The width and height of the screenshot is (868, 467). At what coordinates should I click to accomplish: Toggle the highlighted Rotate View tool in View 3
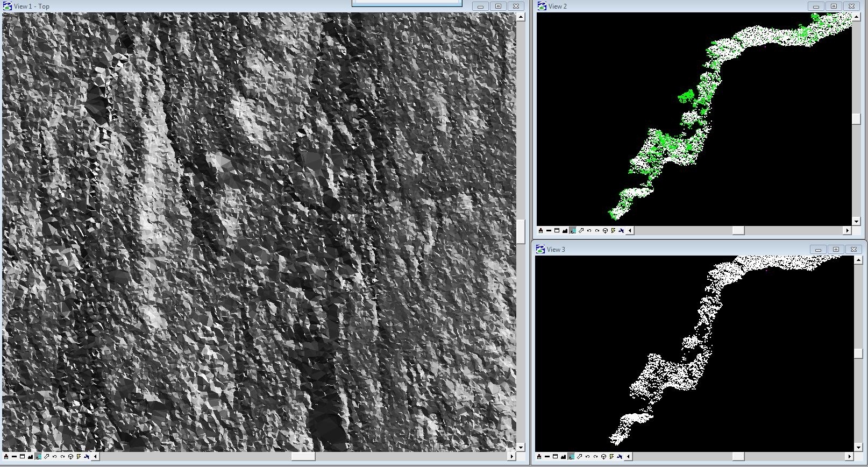click(571, 457)
